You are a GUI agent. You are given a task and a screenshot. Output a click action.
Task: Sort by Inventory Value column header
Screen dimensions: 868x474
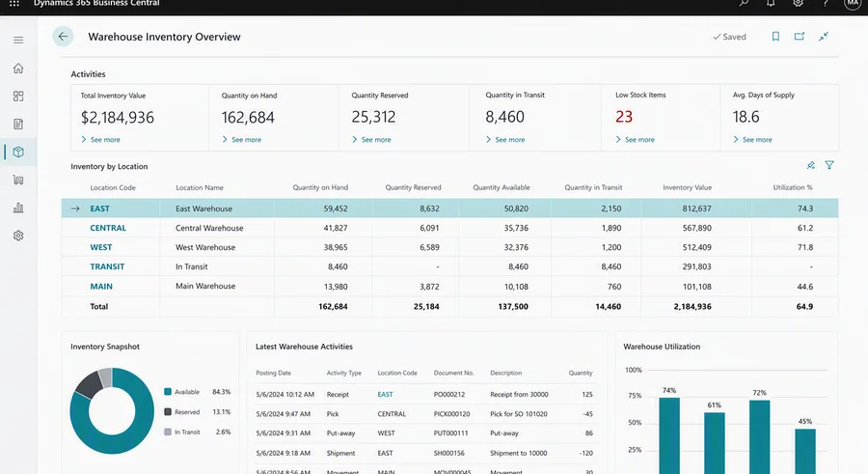pos(688,188)
